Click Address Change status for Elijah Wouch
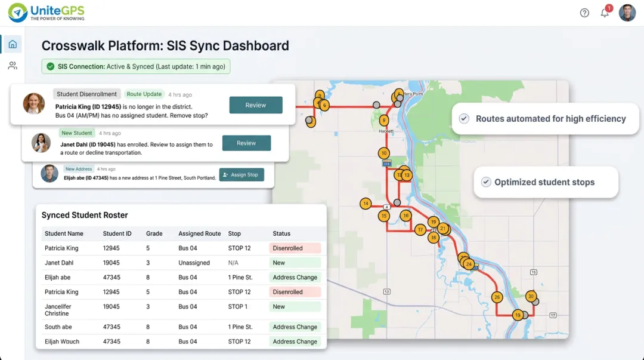Image resolution: width=644 pixels, height=360 pixels. pyautogui.click(x=295, y=341)
